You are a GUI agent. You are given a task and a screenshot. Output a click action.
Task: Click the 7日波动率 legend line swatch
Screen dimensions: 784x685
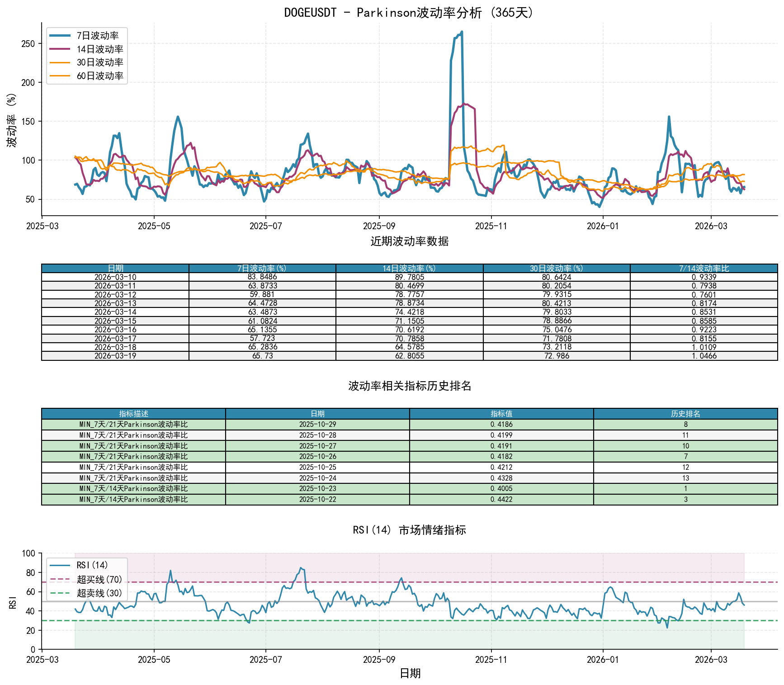coord(60,36)
